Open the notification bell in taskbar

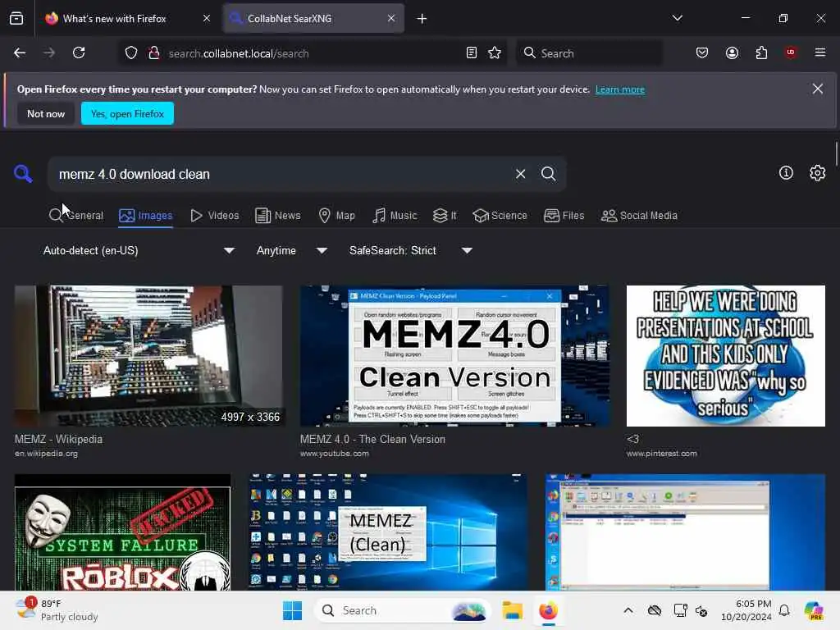pyautogui.click(x=784, y=610)
